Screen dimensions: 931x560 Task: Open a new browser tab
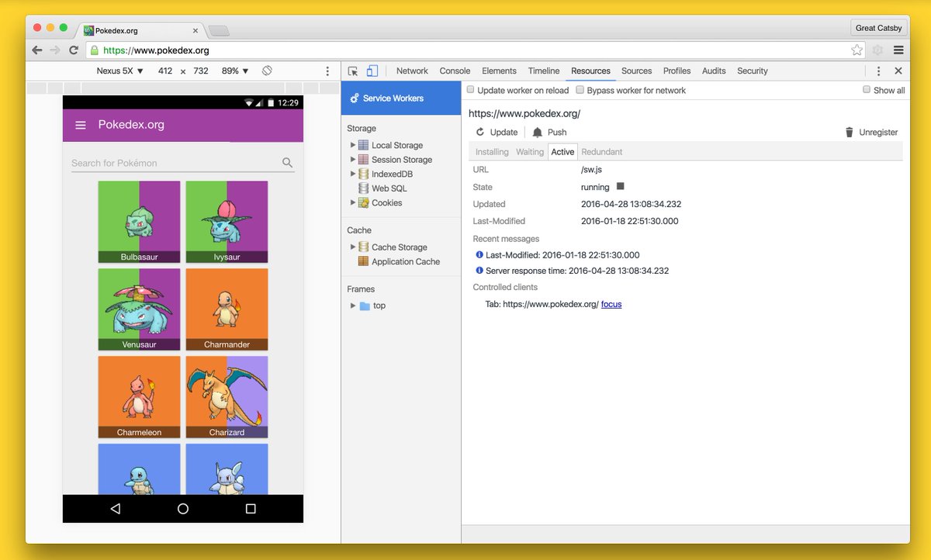click(219, 31)
